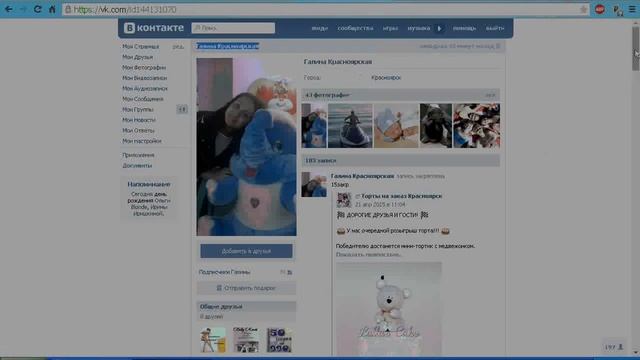Open 'Мои Друзья' in the sidebar
The height and width of the screenshot is (360, 640).
(138, 57)
